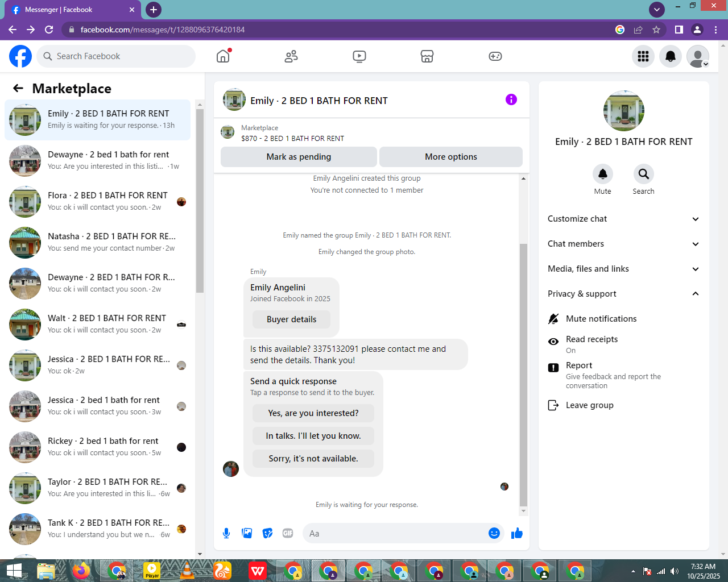728x582 pixels.
Task: Open Emily 2 BED 1 BATH conversation
Action: tap(97, 120)
